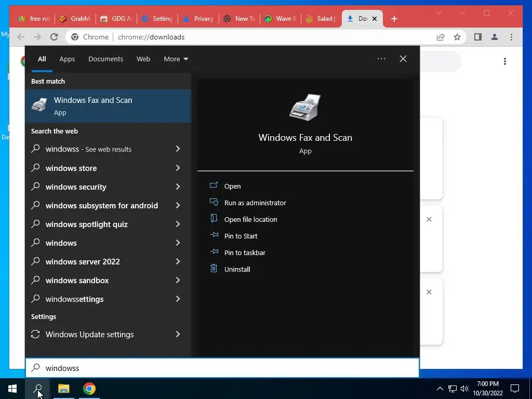The width and height of the screenshot is (532, 399).
Task: Click the Open file location icon
Action: (x=214, y=218)
